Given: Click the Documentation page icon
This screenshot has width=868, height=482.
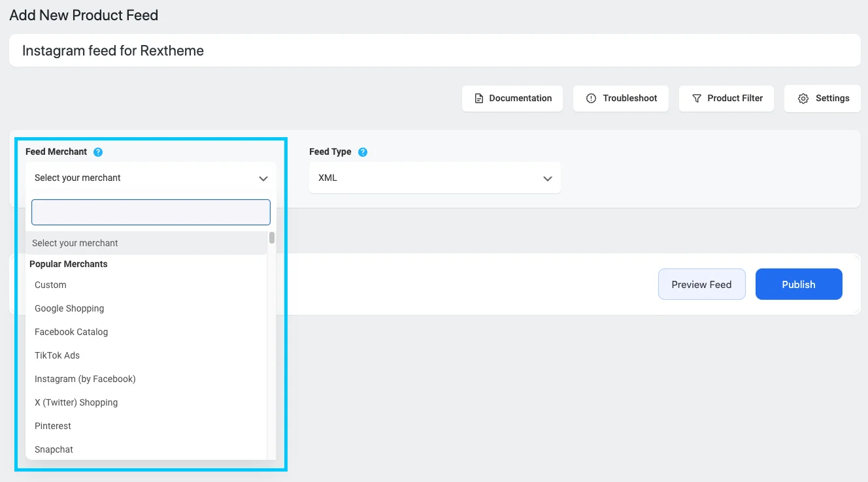Looking at the screenshot, I should click(479, 99).
